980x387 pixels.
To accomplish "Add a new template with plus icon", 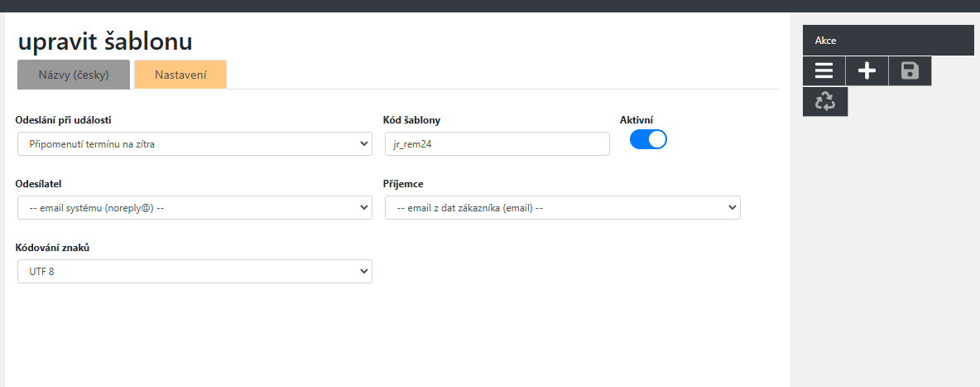I will coord(867,70).
